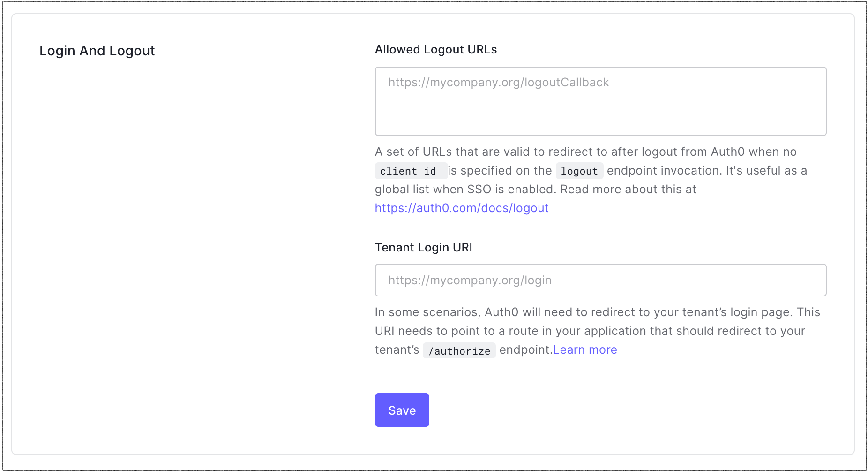Click the word 'endpoint.' before Learn more

(x=526, y=349)
